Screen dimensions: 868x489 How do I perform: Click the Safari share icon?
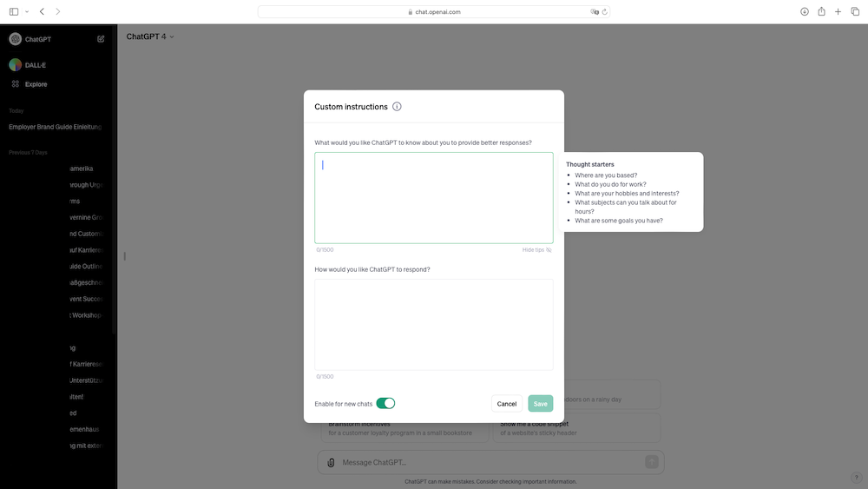click(821, 11)
